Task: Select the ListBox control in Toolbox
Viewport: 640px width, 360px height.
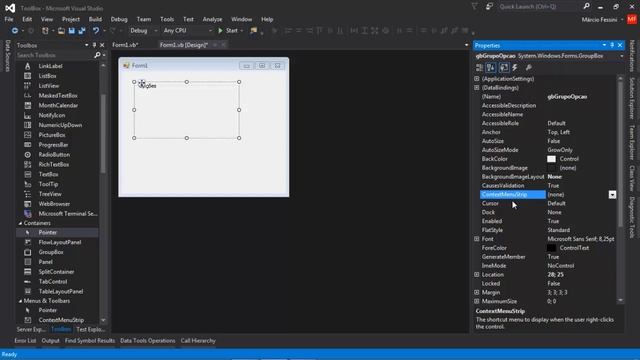Action: click(47, 76)
